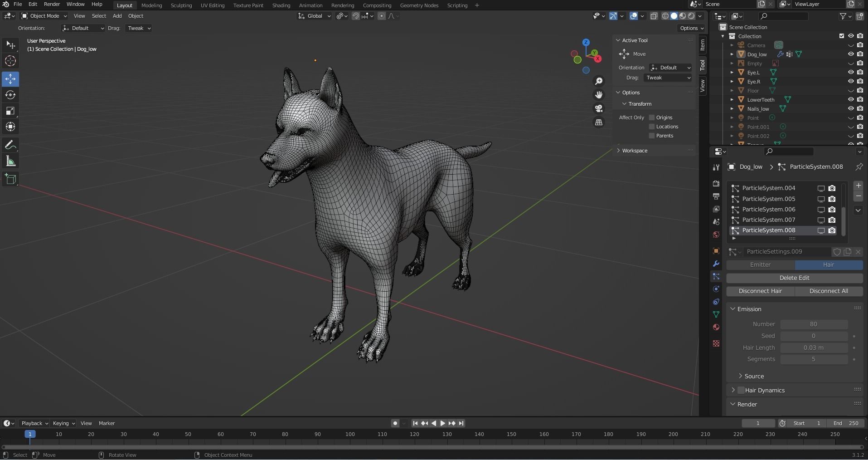This screenshot has width=868, height=460.
Task: Select the Transform tool
Action: point(10,127)
